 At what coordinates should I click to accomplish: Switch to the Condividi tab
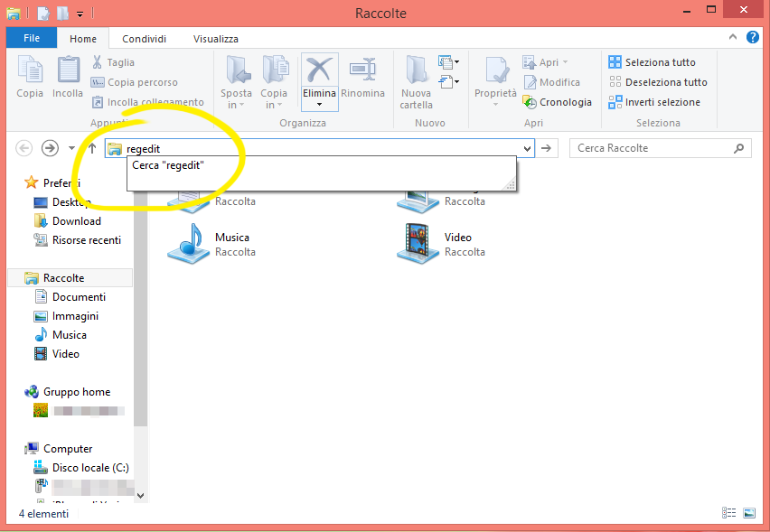click(144, 39)
